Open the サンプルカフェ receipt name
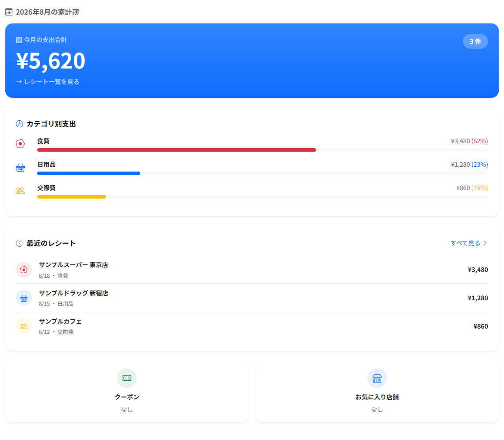The height and width of the screenshot is (440, 504). 60,321
